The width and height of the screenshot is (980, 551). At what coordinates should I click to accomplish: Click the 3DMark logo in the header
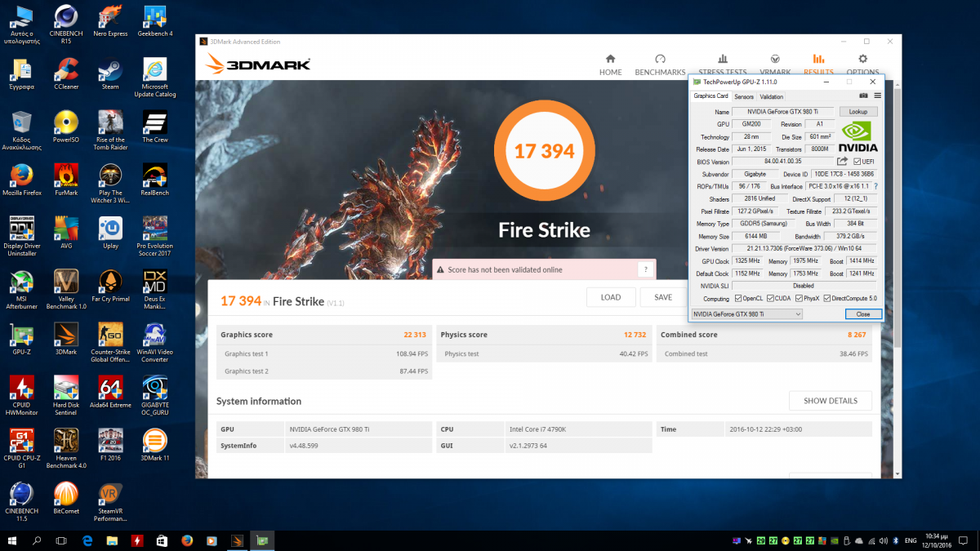click(x=258, y=64)
